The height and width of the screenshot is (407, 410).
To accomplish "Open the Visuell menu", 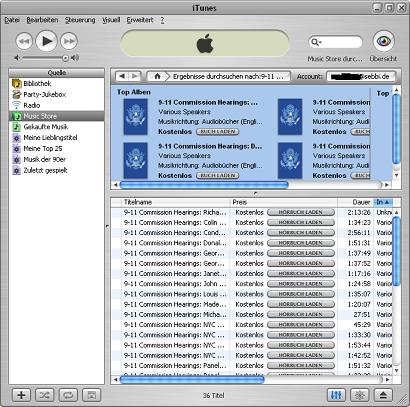I will coord(111,20).
